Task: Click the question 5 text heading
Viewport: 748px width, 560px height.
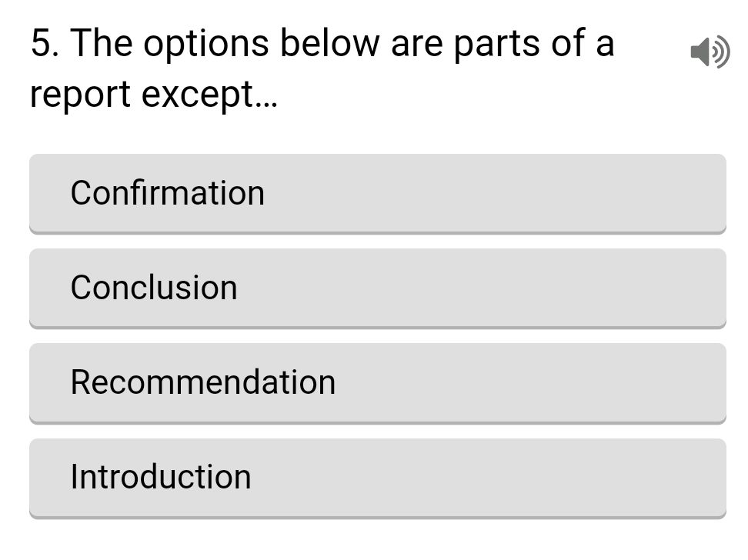Action: point(321,68)
